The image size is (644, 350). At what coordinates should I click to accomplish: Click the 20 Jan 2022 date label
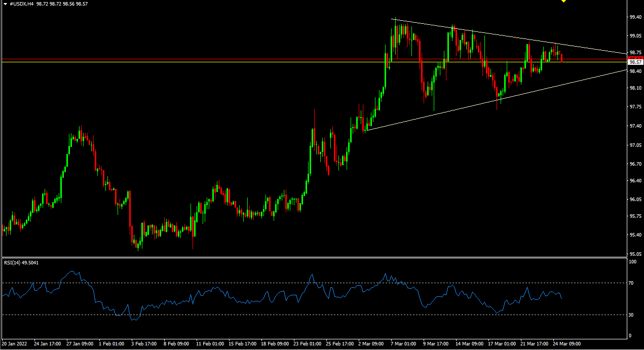14,343
